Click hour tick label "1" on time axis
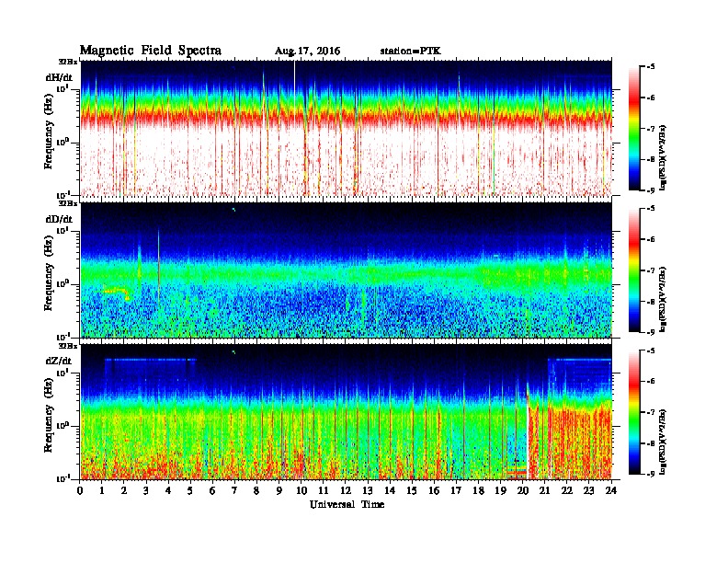 click(102, 490)
